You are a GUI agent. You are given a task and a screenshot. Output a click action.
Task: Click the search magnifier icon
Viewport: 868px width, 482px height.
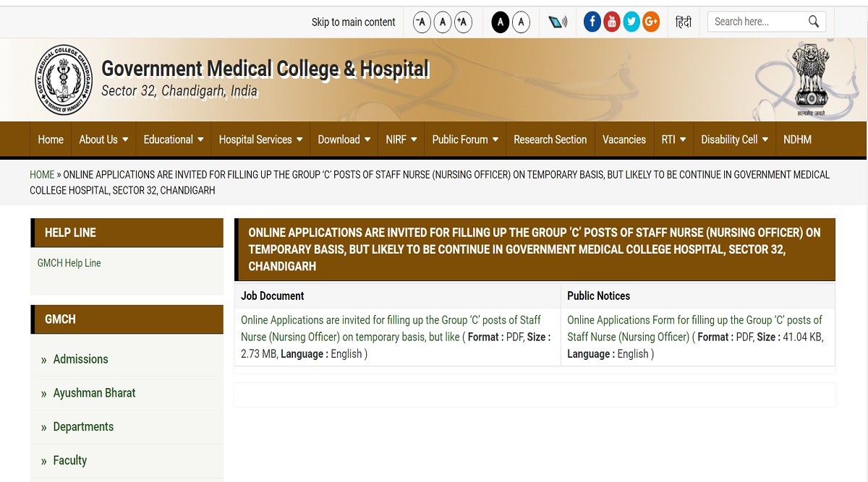click(814, 22)
